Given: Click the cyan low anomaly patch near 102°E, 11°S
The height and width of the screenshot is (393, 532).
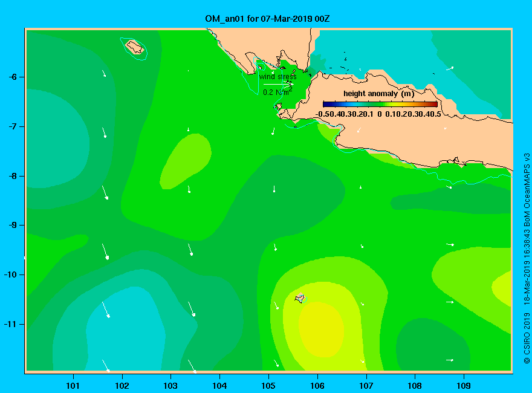Looking at the screenshot, I should 126,329.
